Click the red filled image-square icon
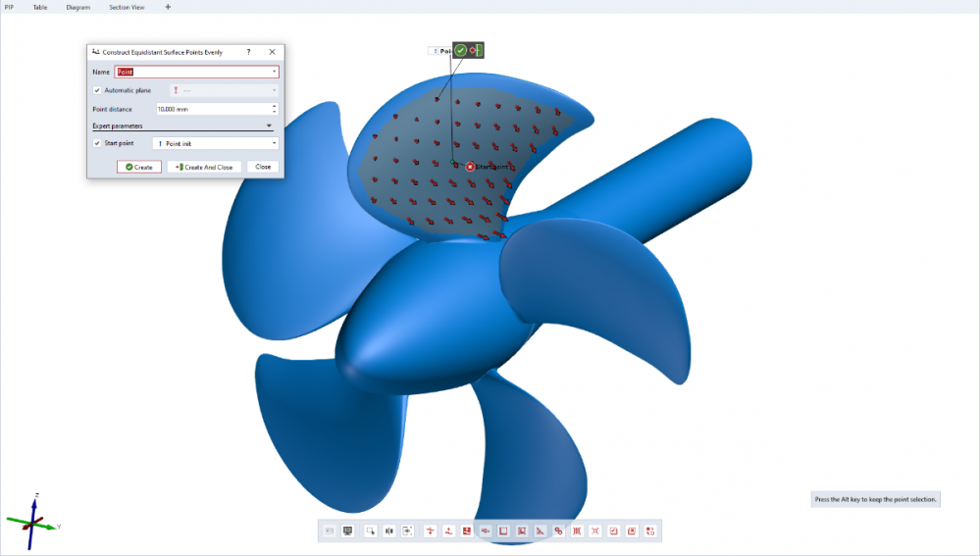Viewport: 980px width, 556px height. pyautogui.click(x=466, y=531)
